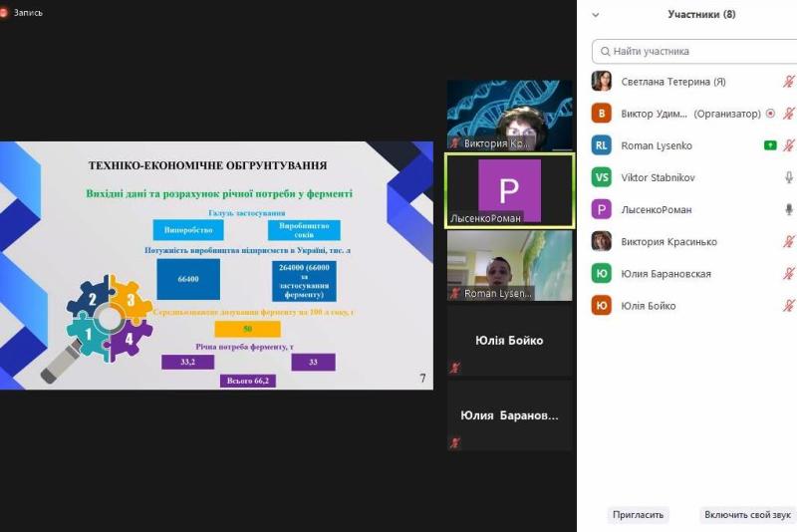
Task: Click the VS avatar of Viktor Stabnikov
Action: point(602,177)
